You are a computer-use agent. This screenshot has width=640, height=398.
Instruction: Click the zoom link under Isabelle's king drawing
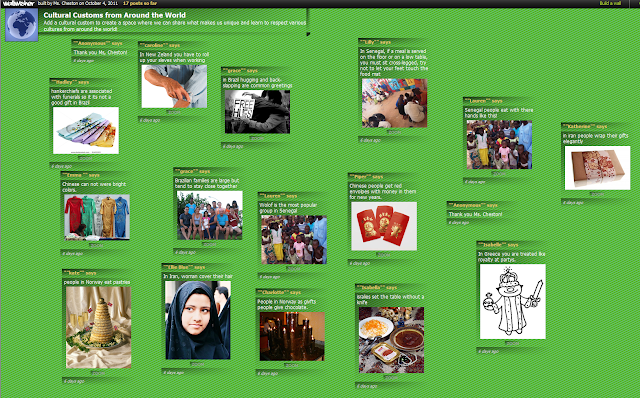(512, 343)
